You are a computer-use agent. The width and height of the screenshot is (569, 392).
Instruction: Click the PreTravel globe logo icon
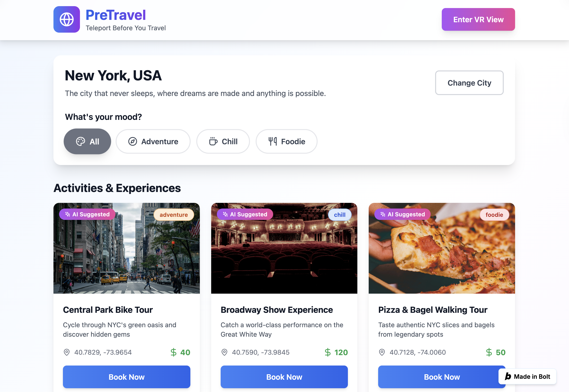click(x=67, y=19)
